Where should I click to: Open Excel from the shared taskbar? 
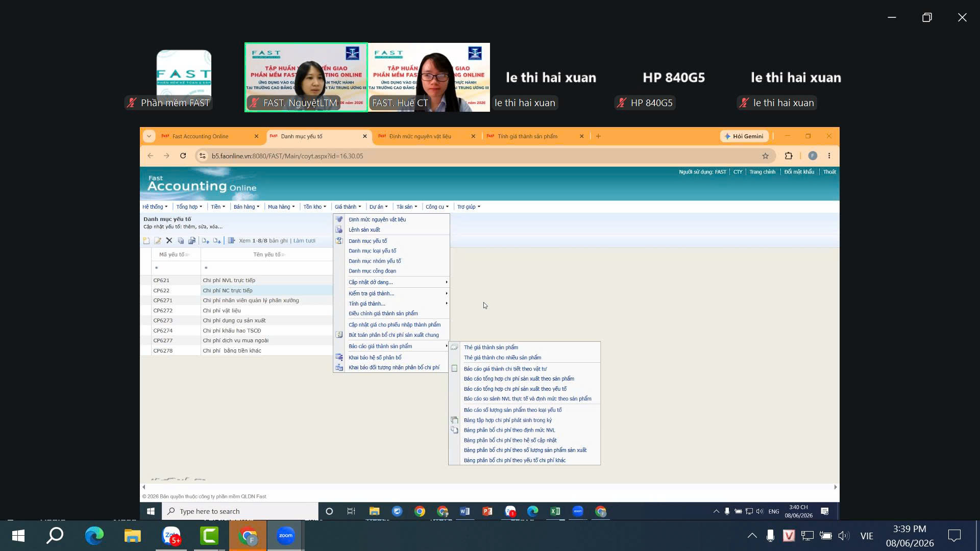click(555, 511)
